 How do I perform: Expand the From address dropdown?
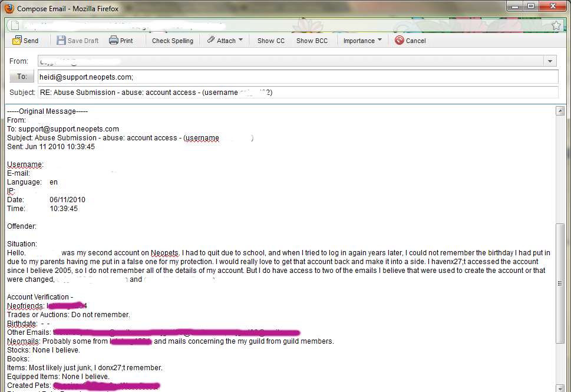click(550, 61)
